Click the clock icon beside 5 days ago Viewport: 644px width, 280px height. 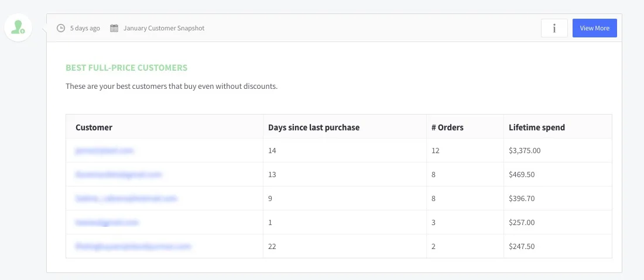tap(61, 28)
